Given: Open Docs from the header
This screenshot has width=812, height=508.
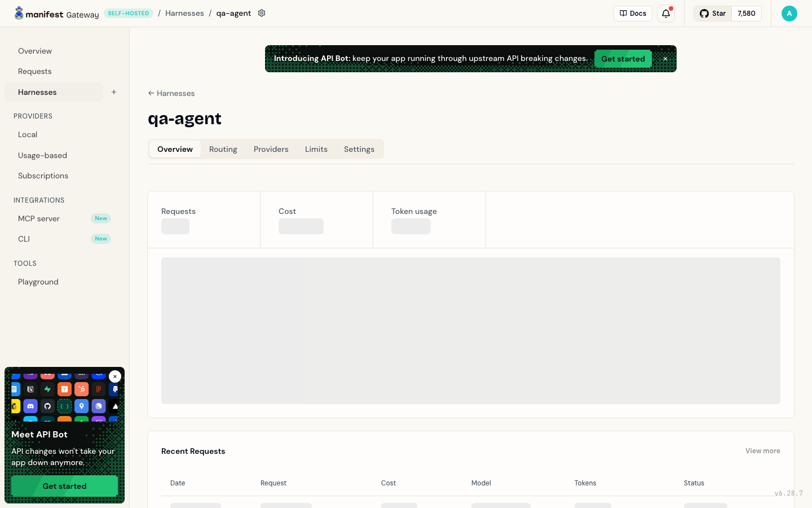Looking at the screenshot, I should (x=633, y=14).
